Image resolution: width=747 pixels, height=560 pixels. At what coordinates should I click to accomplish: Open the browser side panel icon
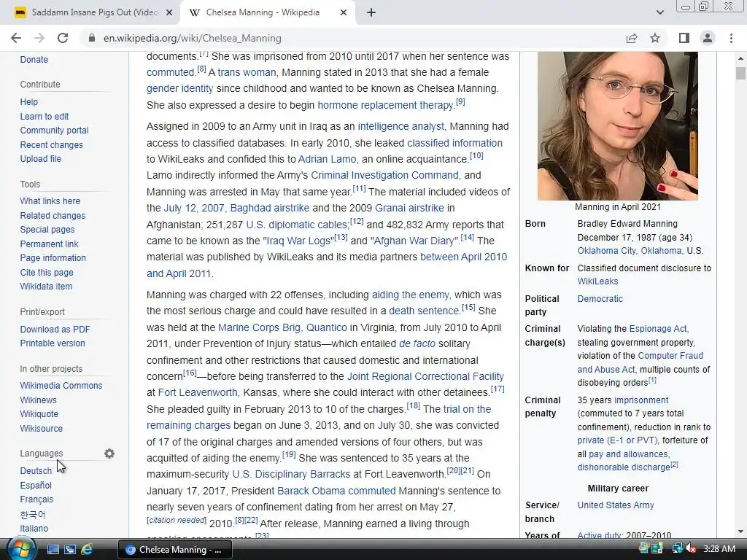click(684, 38)
